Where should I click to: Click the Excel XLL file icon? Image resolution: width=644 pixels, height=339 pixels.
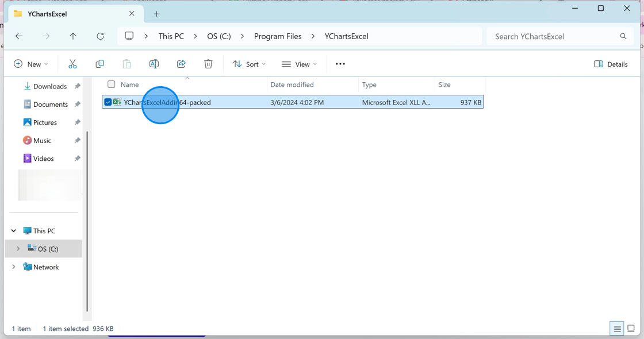117,102
